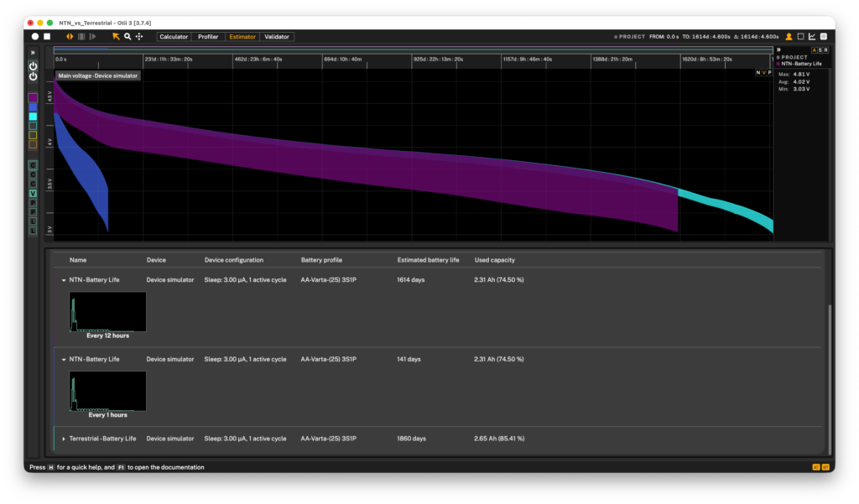The width and height of the screenshot is (859, 504).
Task: Select the R mode in statistics panel
Action: (825, 49)
